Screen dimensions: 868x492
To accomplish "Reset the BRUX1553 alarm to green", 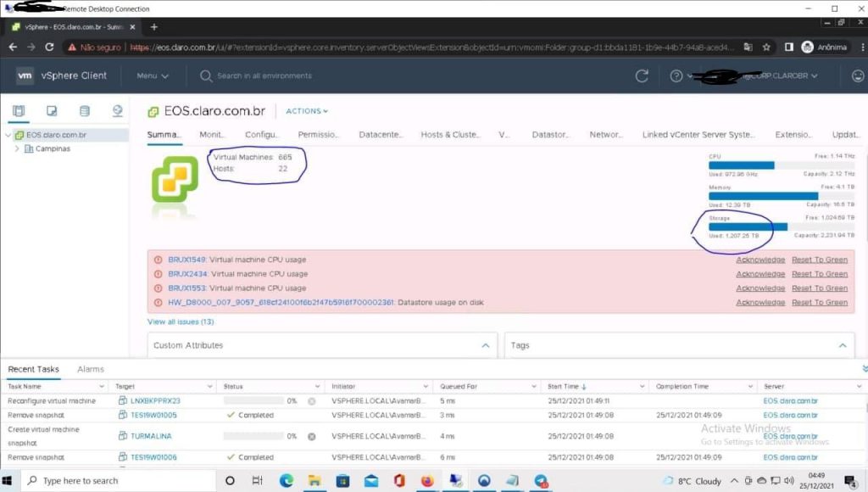I will pyautogui.click(x=820, y=288).
